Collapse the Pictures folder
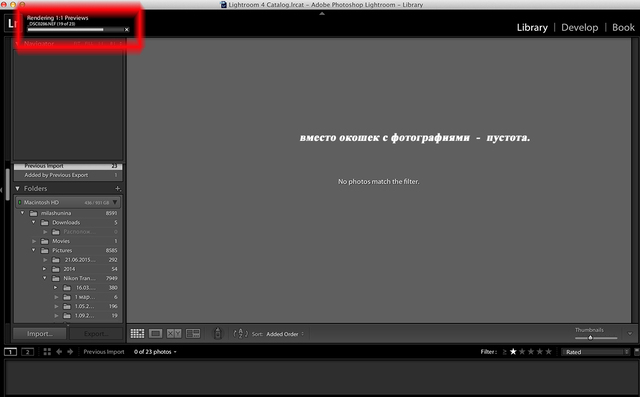The width and height of the screenshot is (640, 397). [33, 250]
